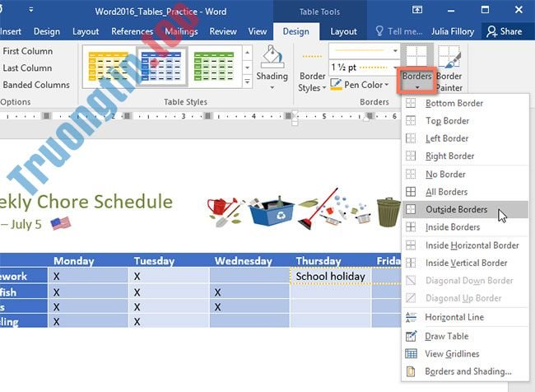This screenshot has height=392, width=535.
Task: Open the Table Tools Layout tab
Action: point(343,31)
